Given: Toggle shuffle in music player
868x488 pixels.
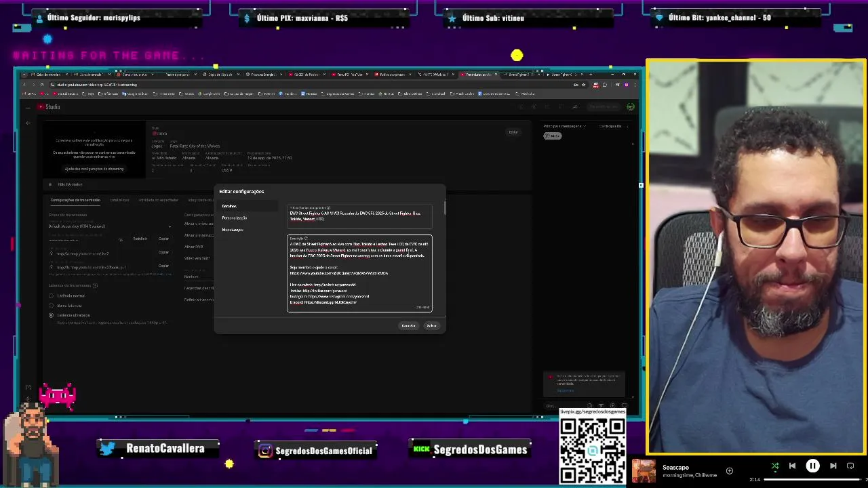Looking at the screenshot, I should [775, 466].
